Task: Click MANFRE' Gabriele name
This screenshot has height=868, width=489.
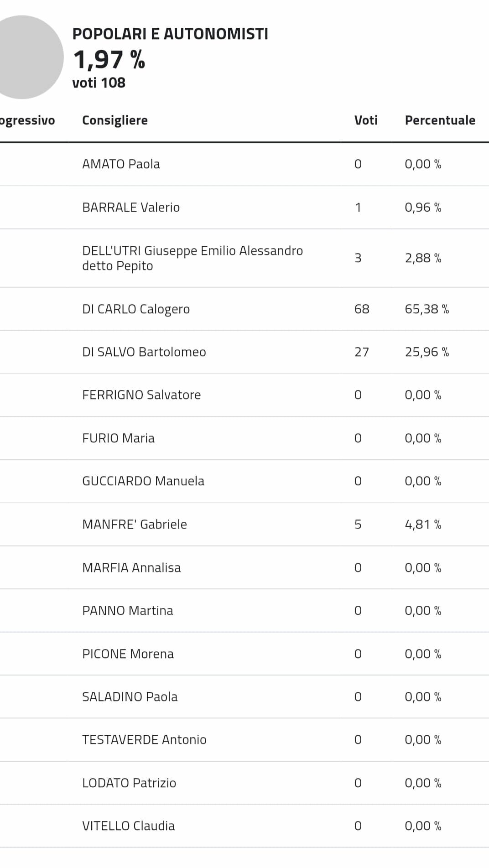Action: (x=135, y=525)
